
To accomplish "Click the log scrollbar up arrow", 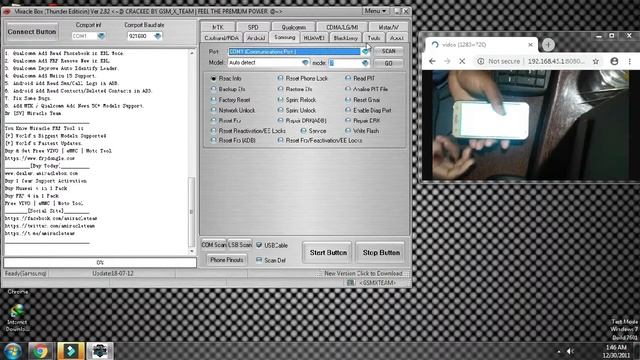I will coord(192,53).
